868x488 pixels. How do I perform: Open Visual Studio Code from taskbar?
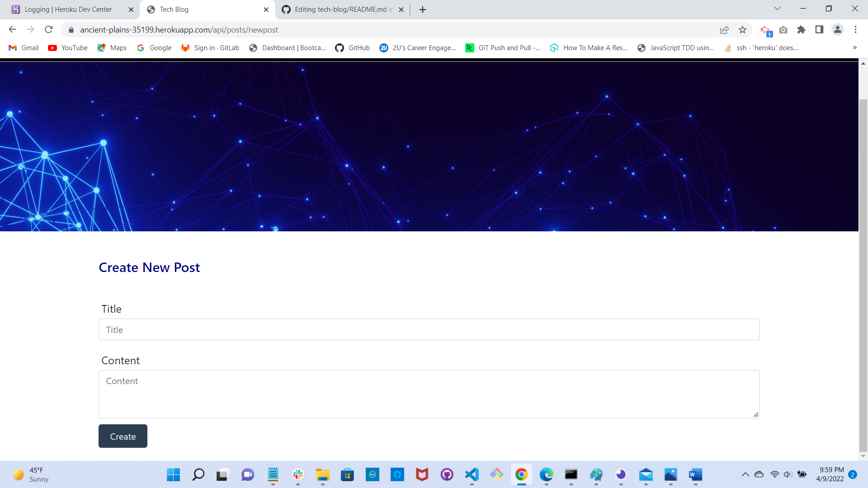click(472, 474)
